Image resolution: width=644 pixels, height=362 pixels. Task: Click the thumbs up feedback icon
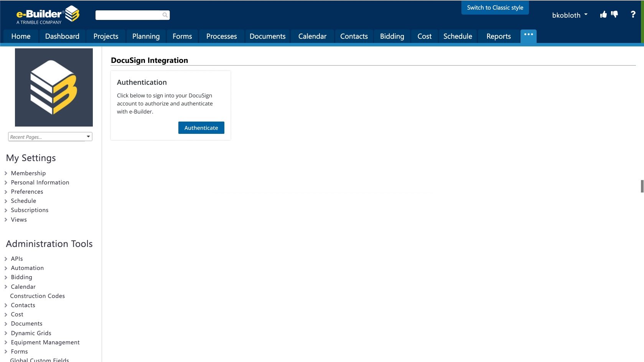pos(603,15)
